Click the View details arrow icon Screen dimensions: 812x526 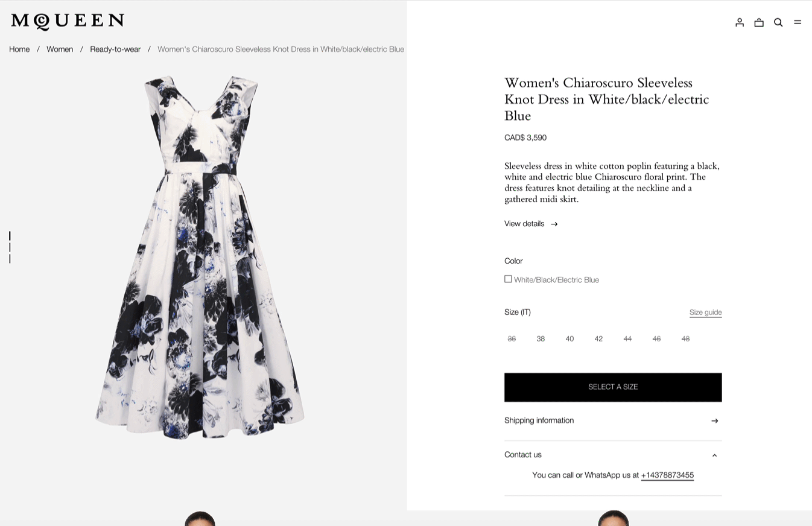tap(554, 224)
